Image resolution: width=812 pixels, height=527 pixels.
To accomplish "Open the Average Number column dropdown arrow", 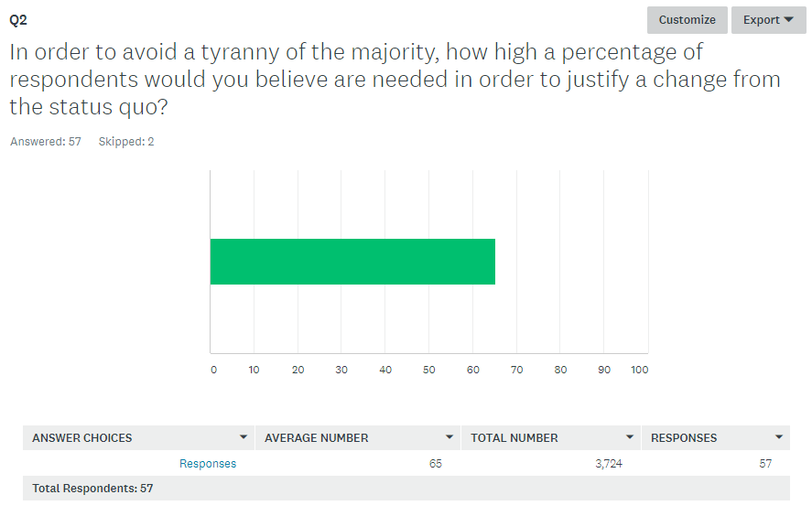I will tap(449, 437).
